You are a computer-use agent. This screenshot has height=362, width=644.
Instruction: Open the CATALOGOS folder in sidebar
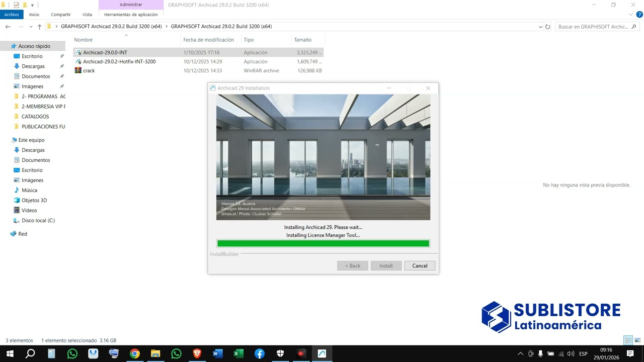(x=35, y=117)
